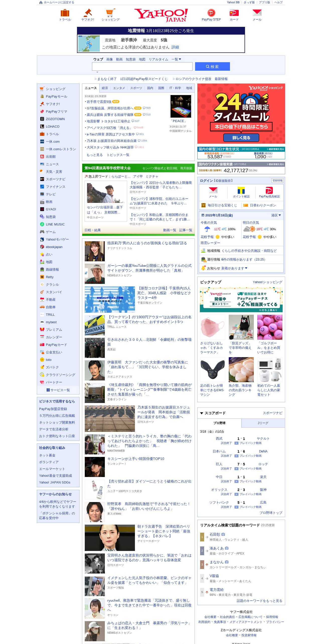Open the もっと見る news link
322x644 pixels.
[x=95, y=155]
